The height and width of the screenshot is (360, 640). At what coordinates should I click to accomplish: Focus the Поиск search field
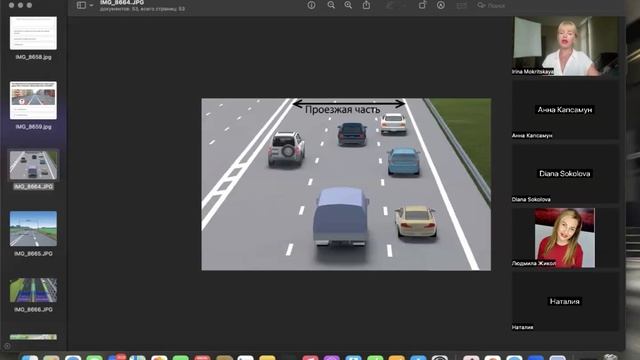[x=492, y=6]
